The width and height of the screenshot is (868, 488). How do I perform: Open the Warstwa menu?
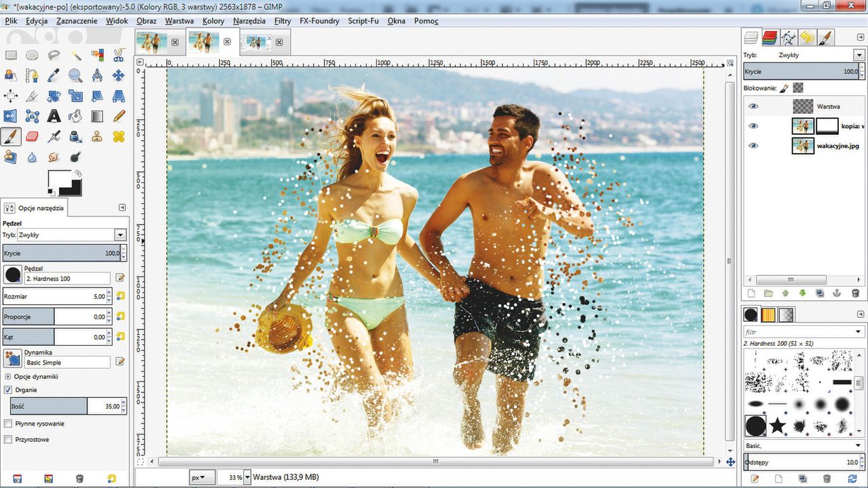(179, 21)
